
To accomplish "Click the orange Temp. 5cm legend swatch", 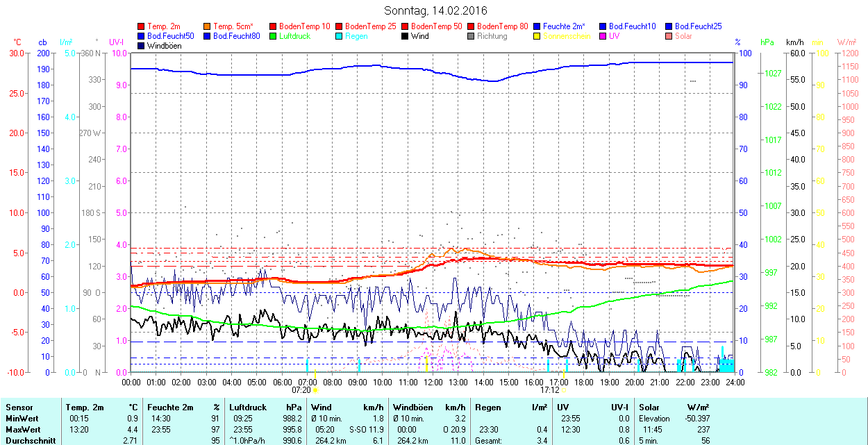I will [x=208, y=26].
